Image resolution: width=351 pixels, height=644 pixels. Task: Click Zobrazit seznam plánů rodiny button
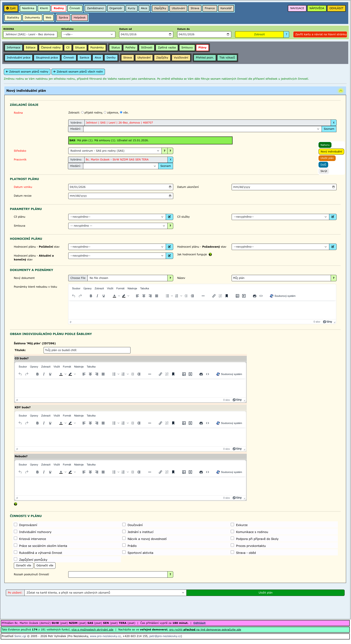click(27, 72)
